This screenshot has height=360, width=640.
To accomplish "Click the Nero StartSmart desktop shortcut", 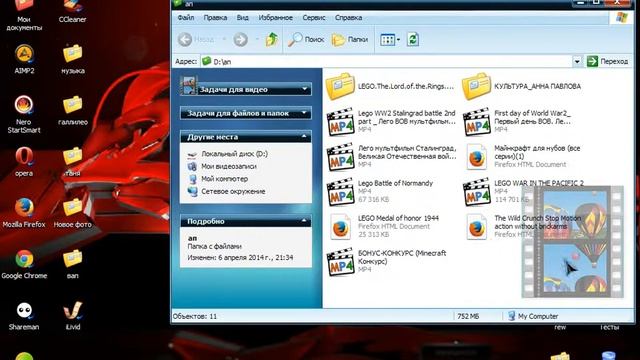I will [x=24, y=114].
